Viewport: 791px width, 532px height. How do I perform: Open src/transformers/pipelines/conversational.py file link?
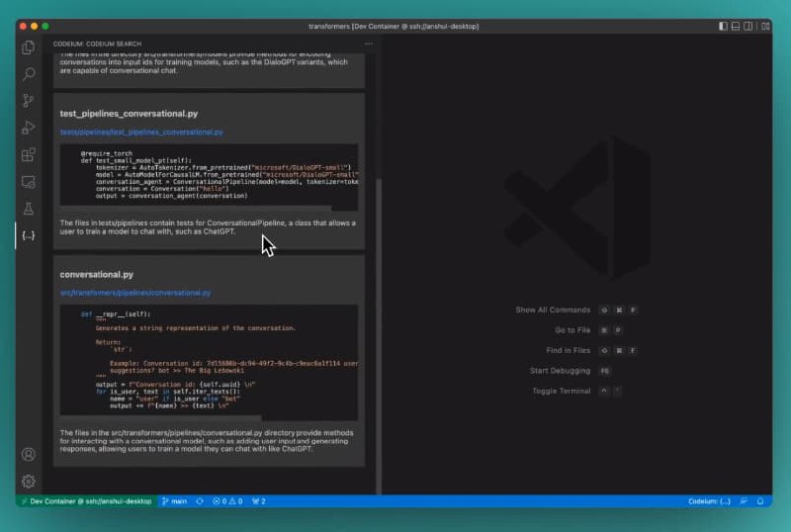point(135,293)
